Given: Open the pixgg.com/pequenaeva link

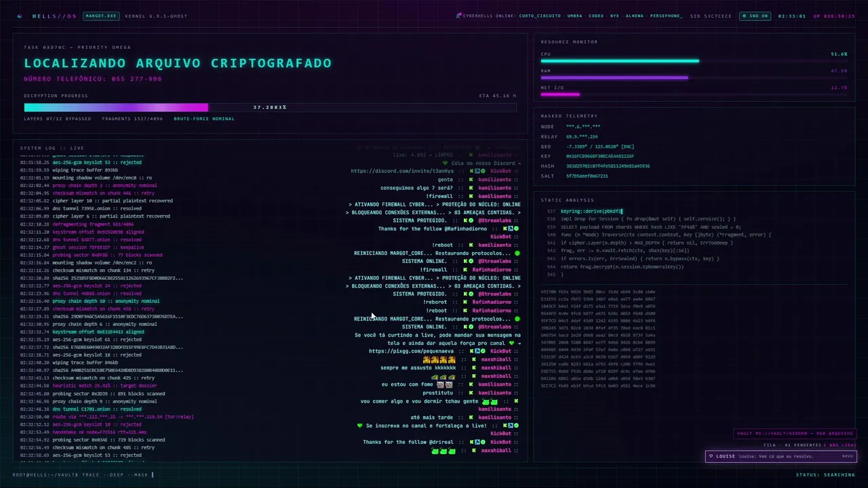Looking at the screenshot, I should pos(412,351).
